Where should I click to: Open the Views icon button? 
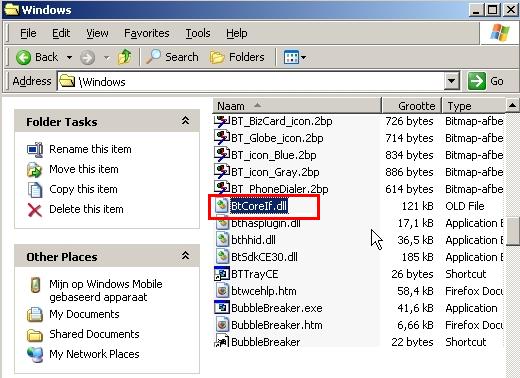tap(291, 57)
